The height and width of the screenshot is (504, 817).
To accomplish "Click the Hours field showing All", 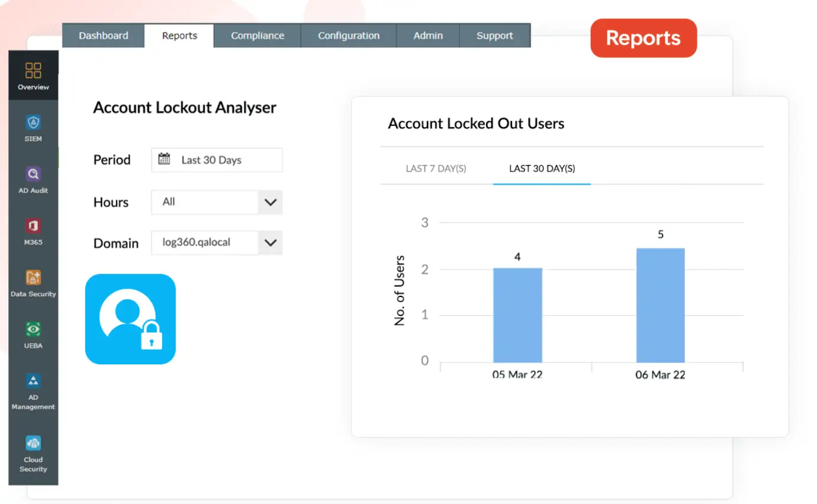I will [217, 202].
